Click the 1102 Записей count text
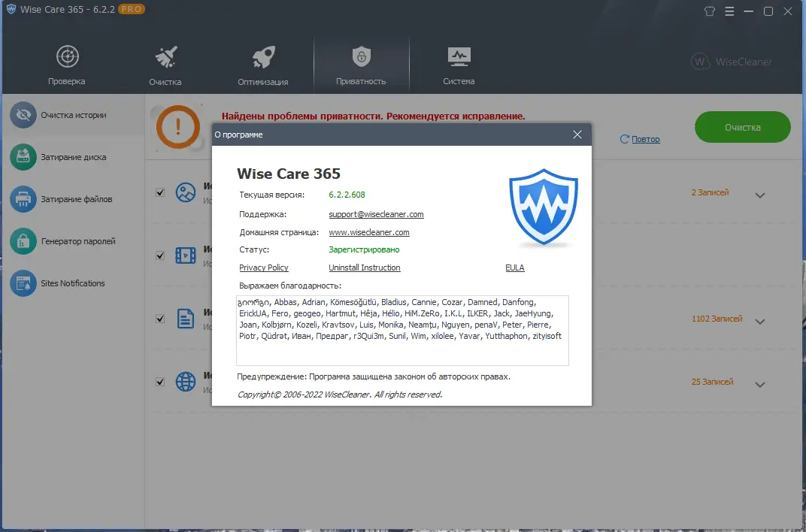The image size is (806, 532). coord(717,319)
